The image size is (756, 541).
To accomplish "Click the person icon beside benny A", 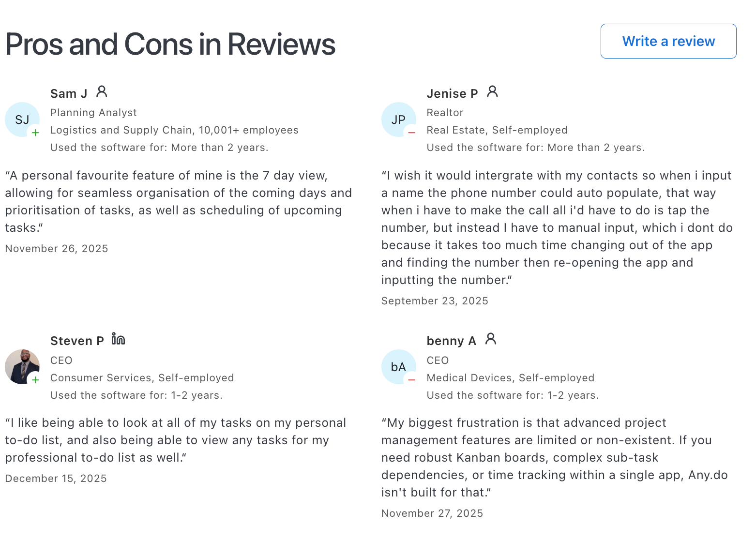I will click(491, 339).
